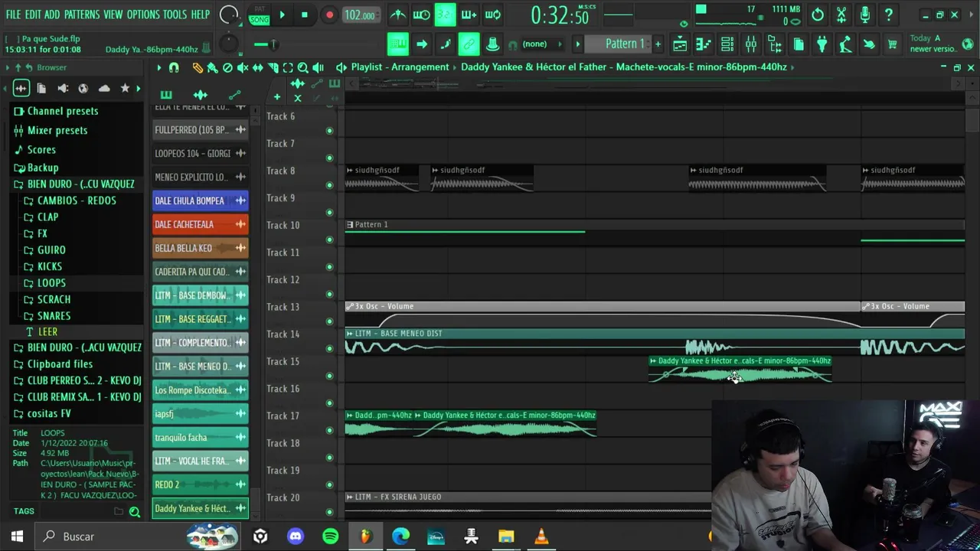The height and width of the screenshot is (551, 980).
Task: Open the VIEW menu
Action: 113,15
